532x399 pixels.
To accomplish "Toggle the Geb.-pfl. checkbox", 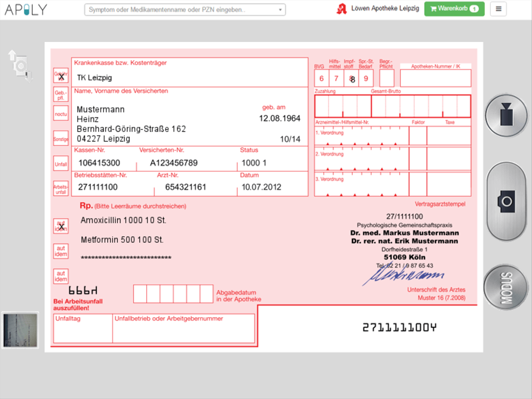I will coord(61,95).
